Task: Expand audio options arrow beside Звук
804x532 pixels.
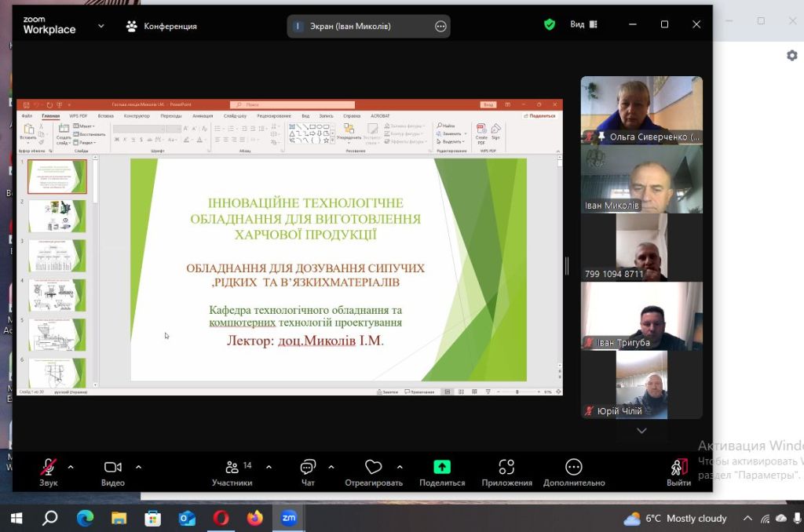Action: click(71, 467)
